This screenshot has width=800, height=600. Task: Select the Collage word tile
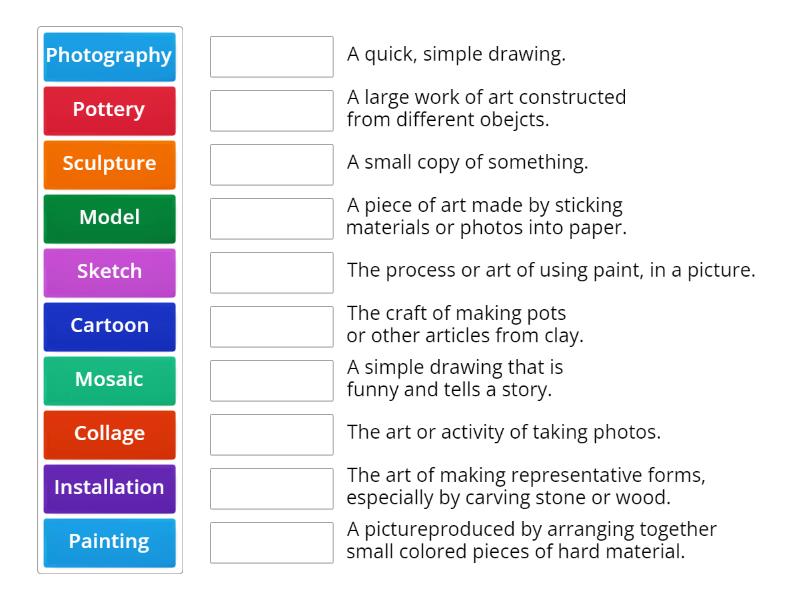coord(110,435)
